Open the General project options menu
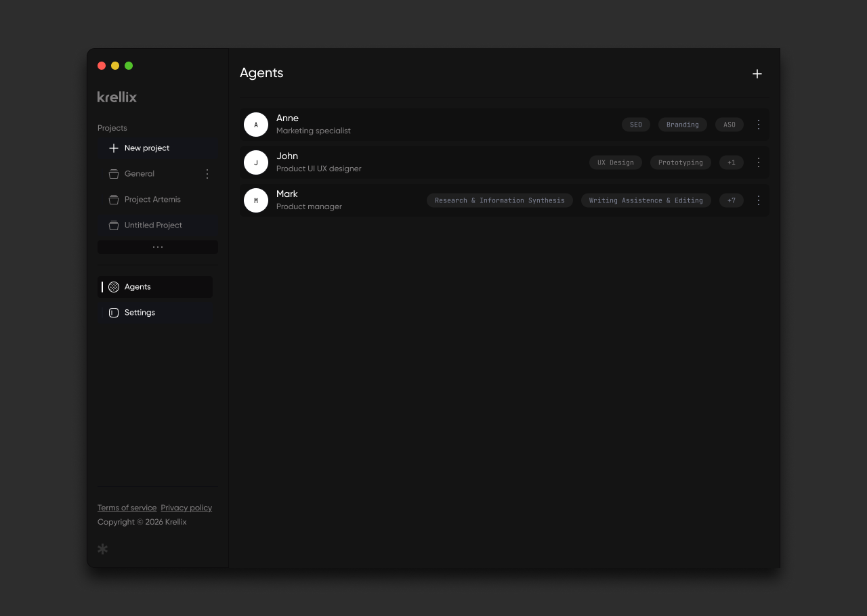The image size is (867, 616). point(207,174)
